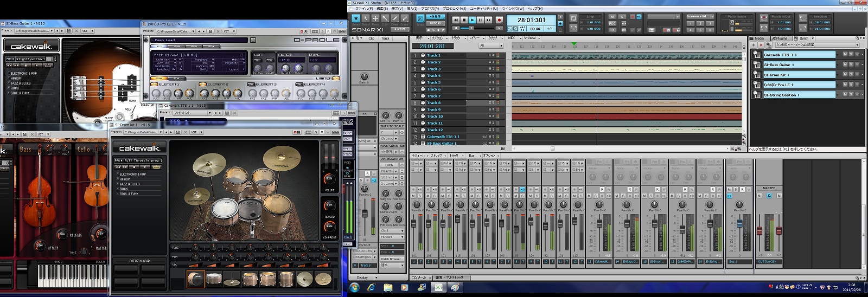Open Internet Explorer from the taskbar

371,287
